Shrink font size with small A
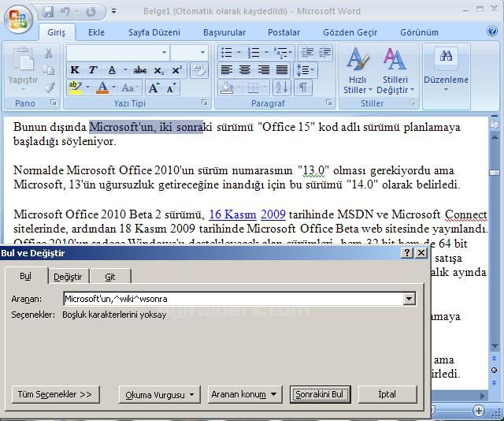The width and height of the screenshot is (504, 421). tap(171, 88)
